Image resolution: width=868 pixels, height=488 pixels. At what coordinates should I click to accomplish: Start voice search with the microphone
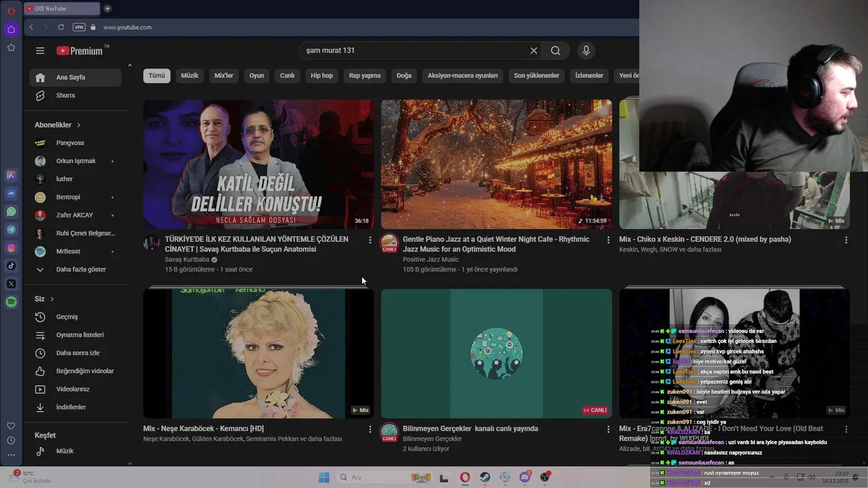coord(587,51)
